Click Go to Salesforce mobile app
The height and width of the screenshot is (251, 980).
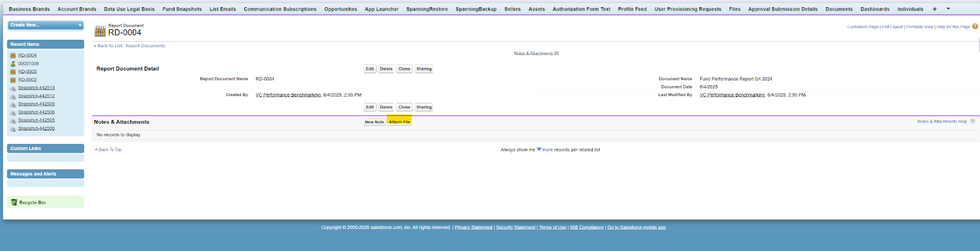tap(636, 227)
